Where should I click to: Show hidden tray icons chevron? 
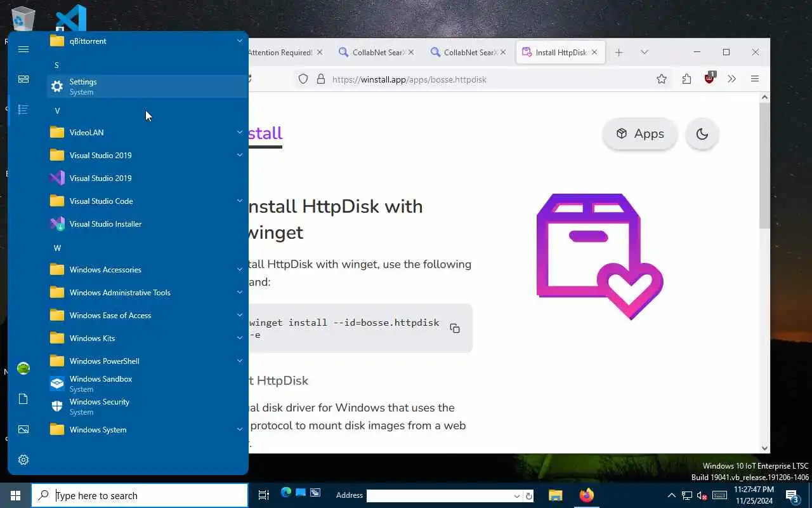tap(671, 495)
